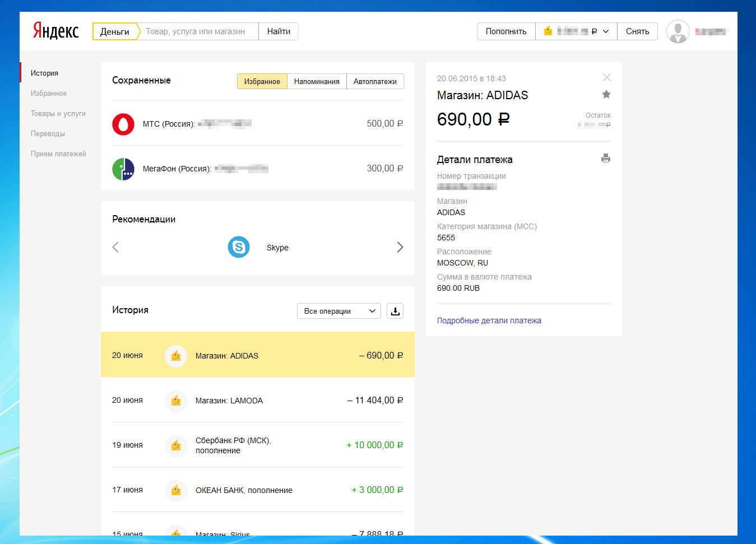Show next recommendation with right chevron
756x544 pixels.
tap(400, 247)
